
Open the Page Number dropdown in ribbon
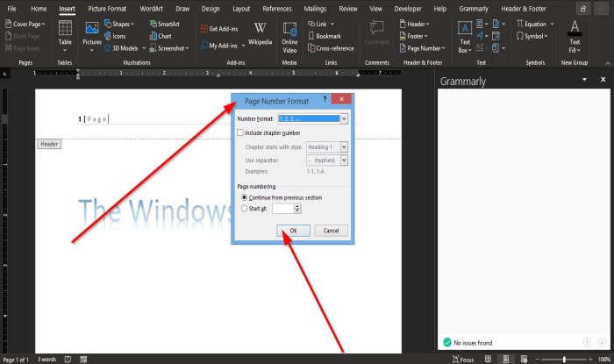coord(422,48)
